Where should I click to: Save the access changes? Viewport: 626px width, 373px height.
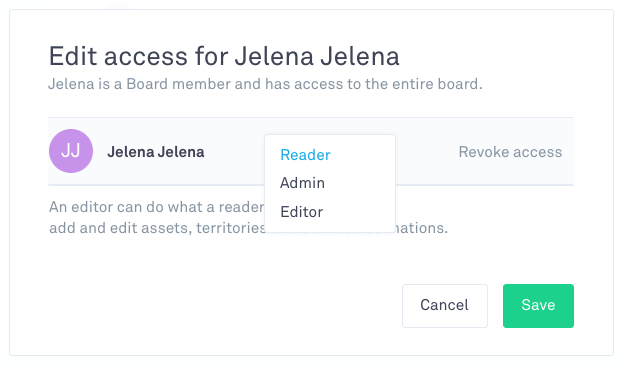tap(538, 306)
